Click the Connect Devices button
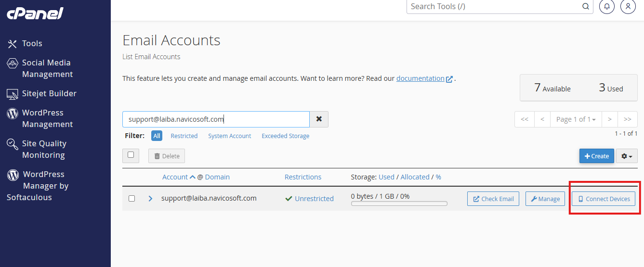Screen dimensions: 644x267 (604, 199)
